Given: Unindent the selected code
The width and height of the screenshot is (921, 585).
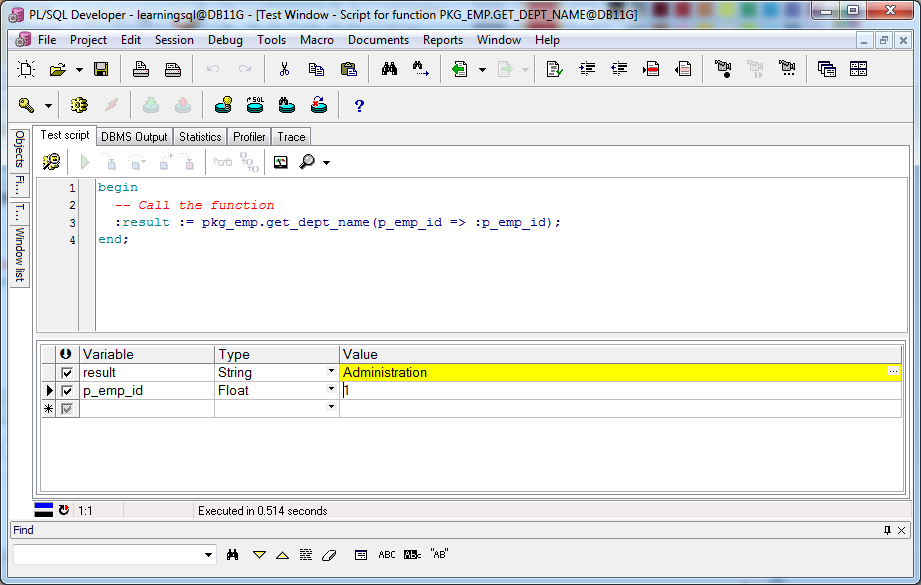Looking at the screenshot, I should [x=619, y=69].
